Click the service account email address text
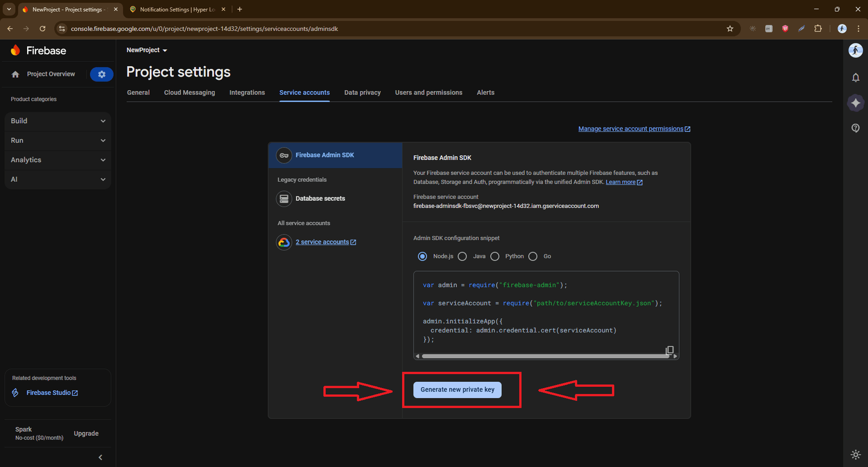The height and width of the screenshot is (467, 868). (506, 206)
